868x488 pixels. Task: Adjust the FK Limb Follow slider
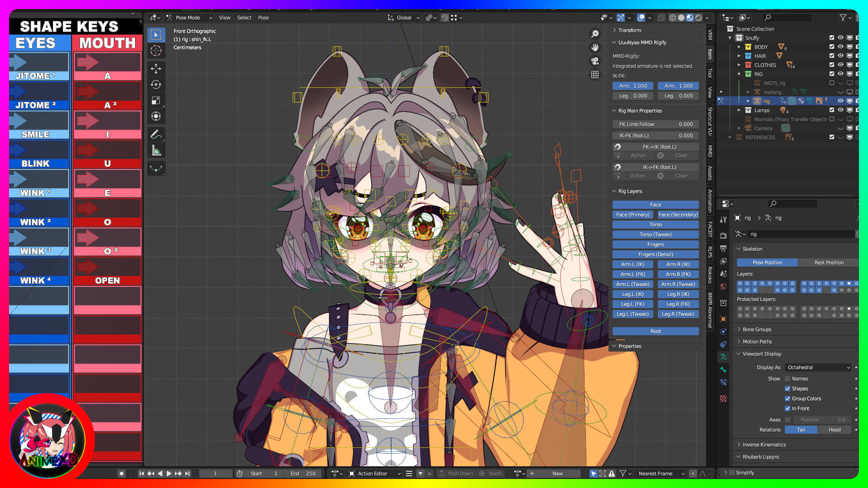pyautogui.click(x=656, y=124)
